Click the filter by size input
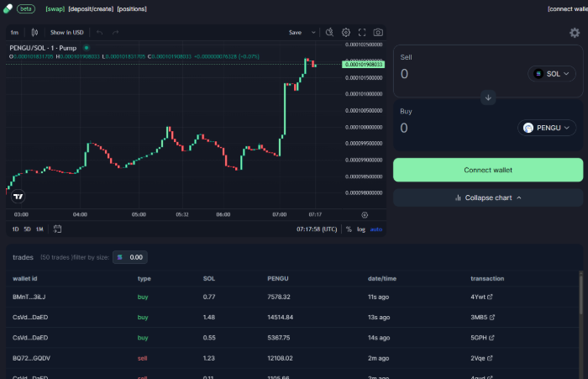The height and width of the screenshot is (379, 588). (x=130, y=257)
